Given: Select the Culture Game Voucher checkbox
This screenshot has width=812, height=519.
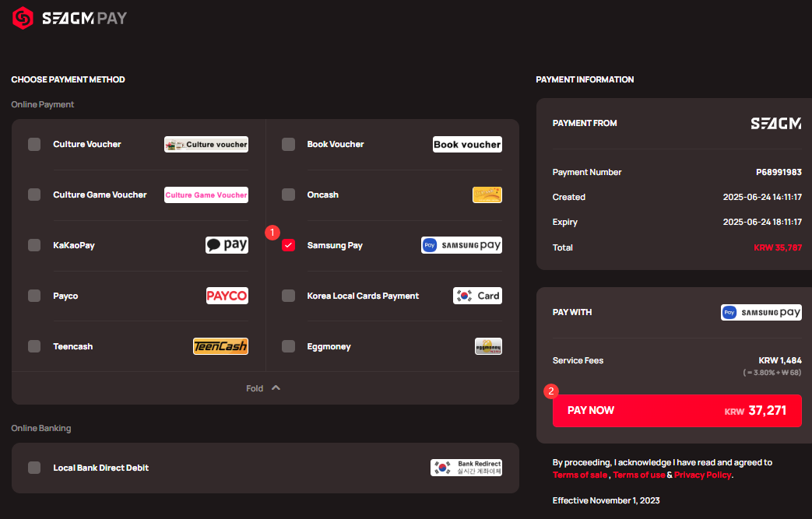Looking at the screenshot, I should pos(34,195).
